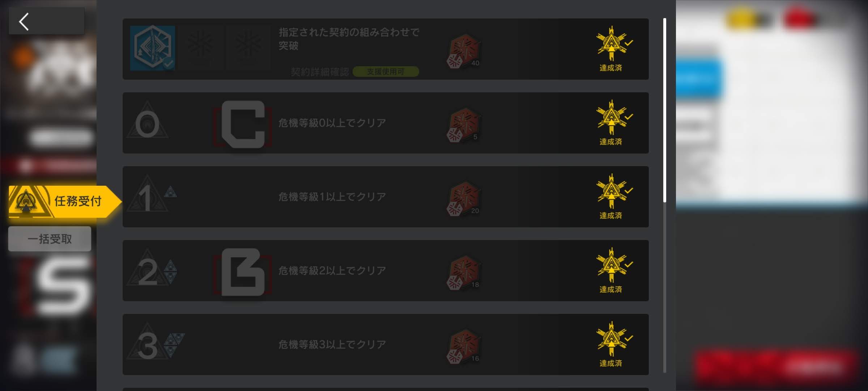
Task: Select the blue contract emblem icon
Action: pyautogui.click(x=153, y=48)
